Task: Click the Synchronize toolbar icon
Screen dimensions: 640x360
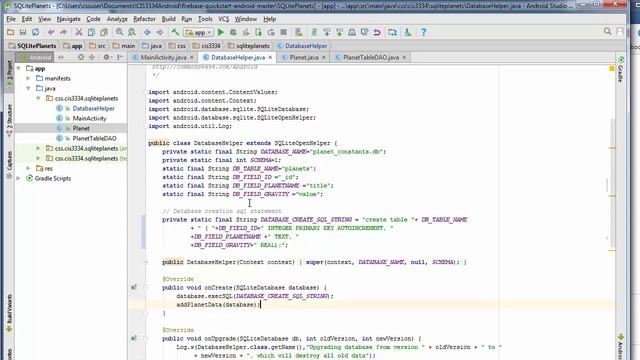Action: click(x=36, y=32)
